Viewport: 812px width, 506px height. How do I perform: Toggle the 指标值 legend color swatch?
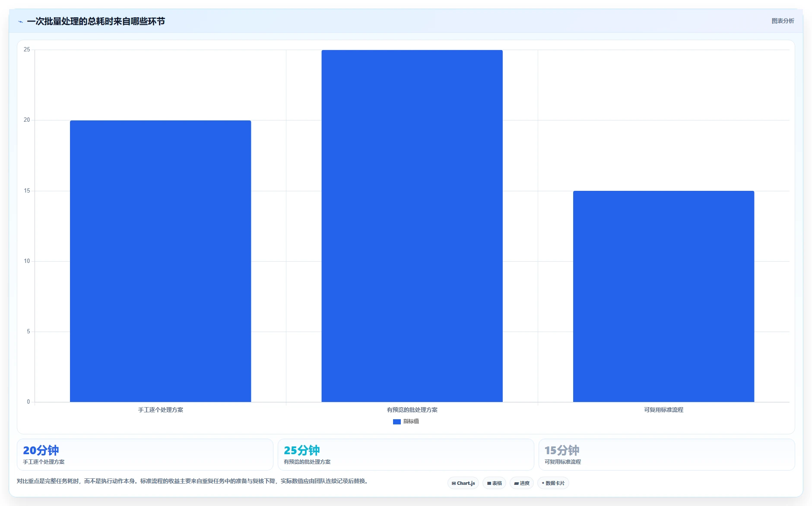point(396,422)
